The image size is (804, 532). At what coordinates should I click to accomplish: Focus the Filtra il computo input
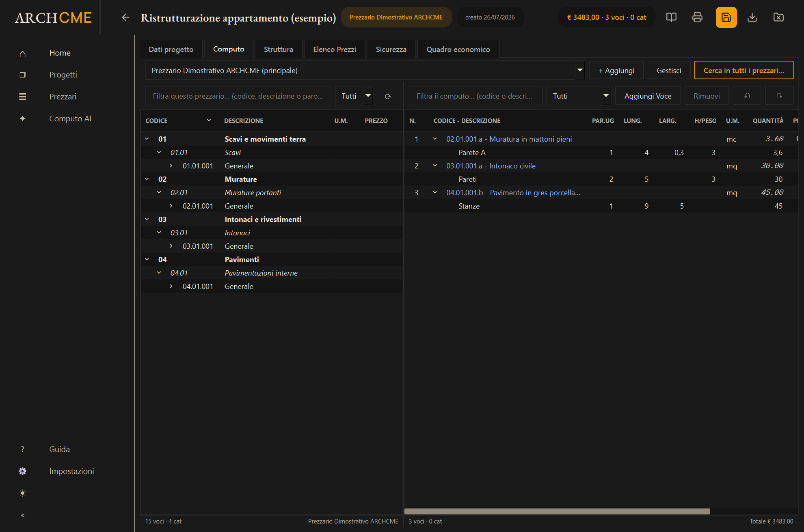(x=475, y=96)
